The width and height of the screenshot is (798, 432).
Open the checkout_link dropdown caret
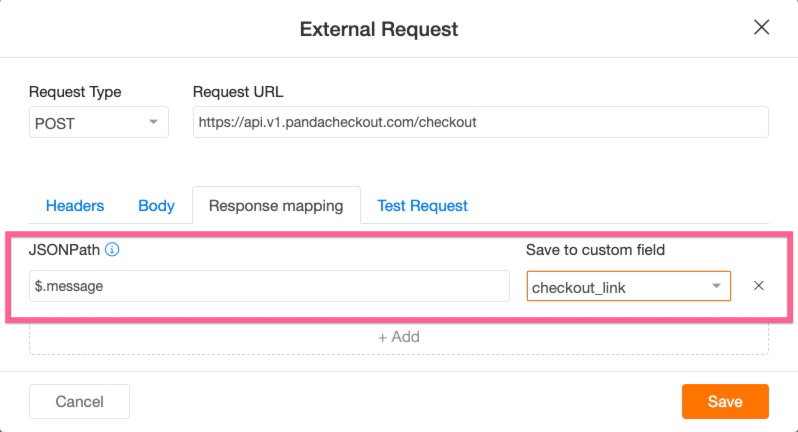[x=716, y=286]
